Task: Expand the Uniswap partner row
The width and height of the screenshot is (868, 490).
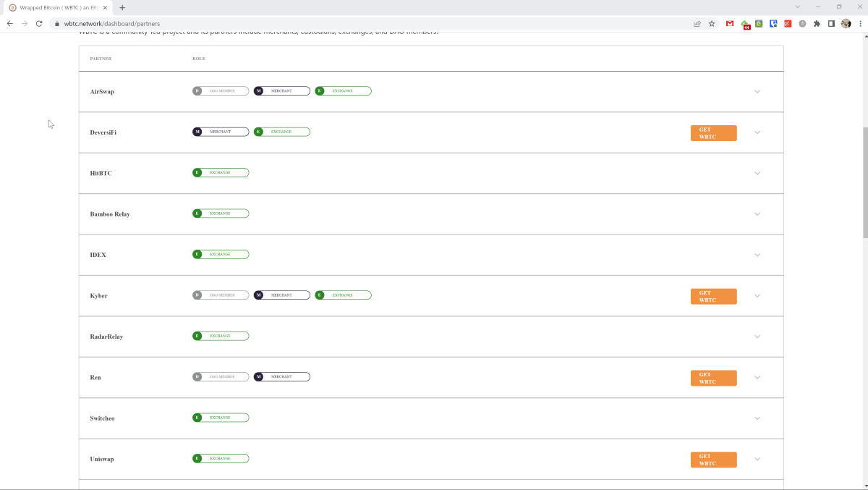Action: coord(757,459)
